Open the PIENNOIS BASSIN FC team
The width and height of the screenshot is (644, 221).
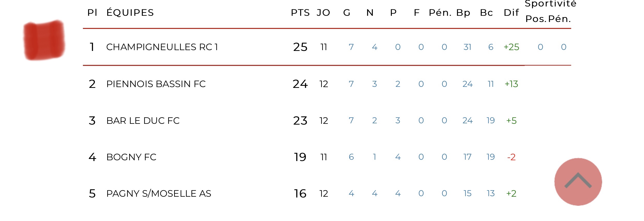click(x=156, y=84)
